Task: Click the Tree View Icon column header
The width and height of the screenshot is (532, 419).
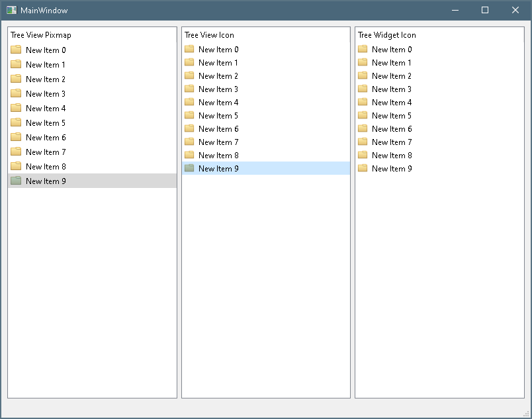Action: tap(265, 35)
